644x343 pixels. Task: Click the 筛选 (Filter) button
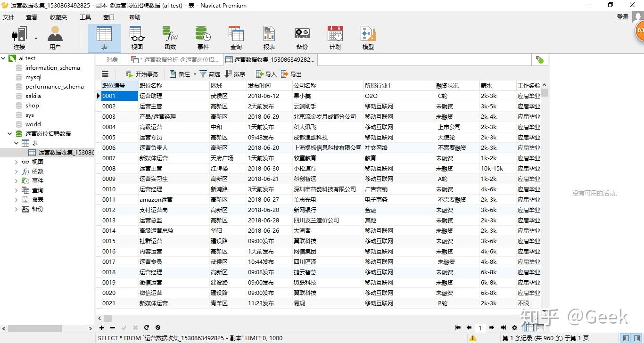210,74
